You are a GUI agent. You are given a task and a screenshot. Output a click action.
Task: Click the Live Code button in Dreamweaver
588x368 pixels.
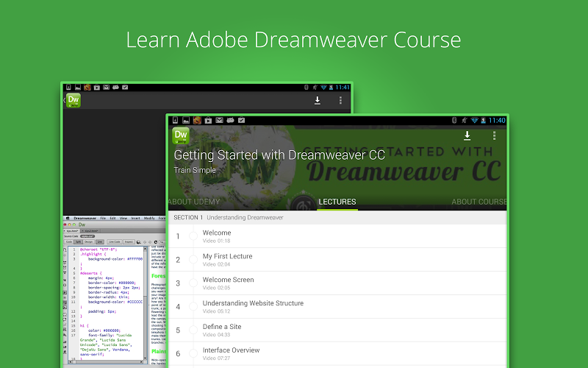tap(115, 242)
